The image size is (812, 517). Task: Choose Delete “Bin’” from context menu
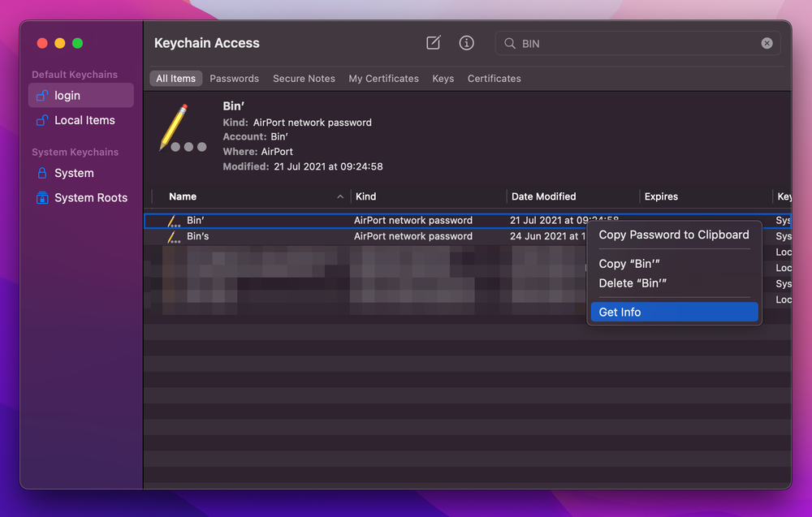(674, 283)
